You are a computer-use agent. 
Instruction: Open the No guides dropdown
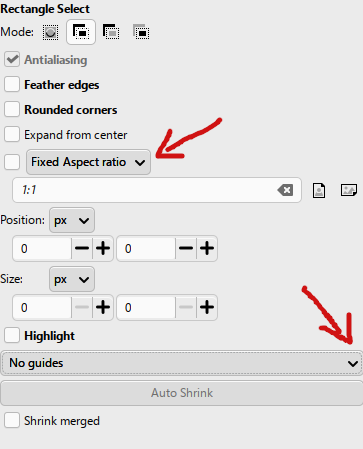181,363
